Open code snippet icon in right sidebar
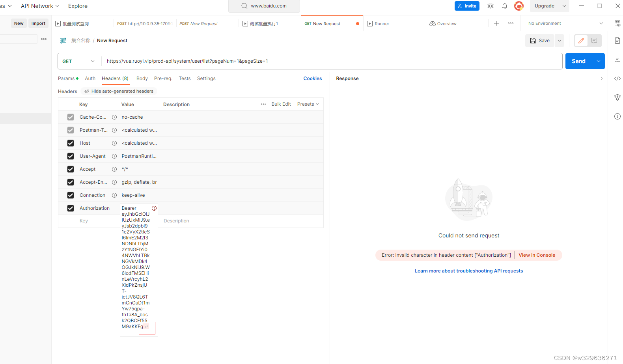 (617, 78)
